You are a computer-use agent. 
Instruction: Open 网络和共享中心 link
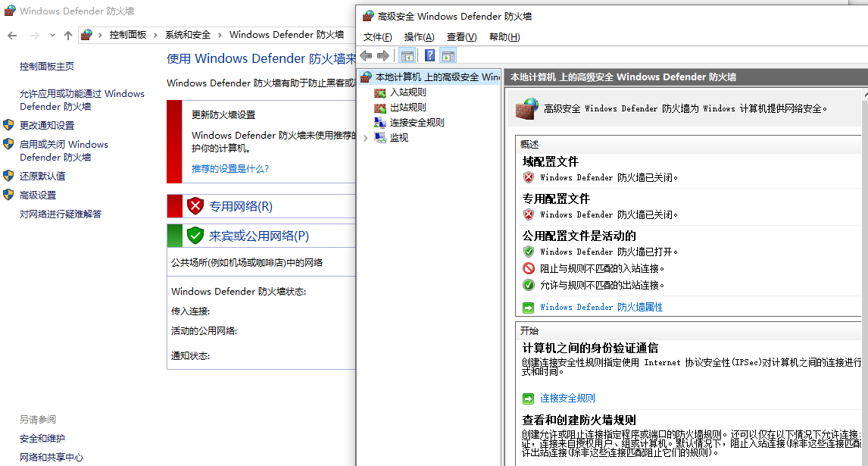point(52,457)
